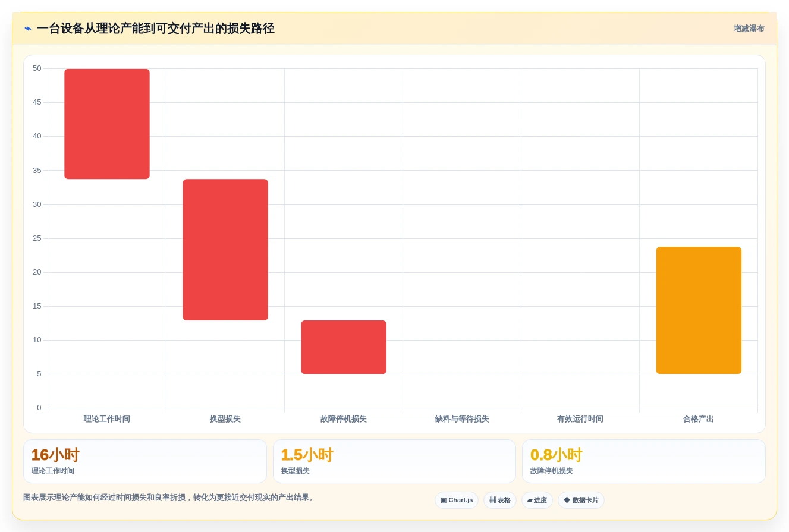Click the orange 合格产出 bar in chart
The width and height of the screenshot is (789, 532).
[x=699, y=310]
